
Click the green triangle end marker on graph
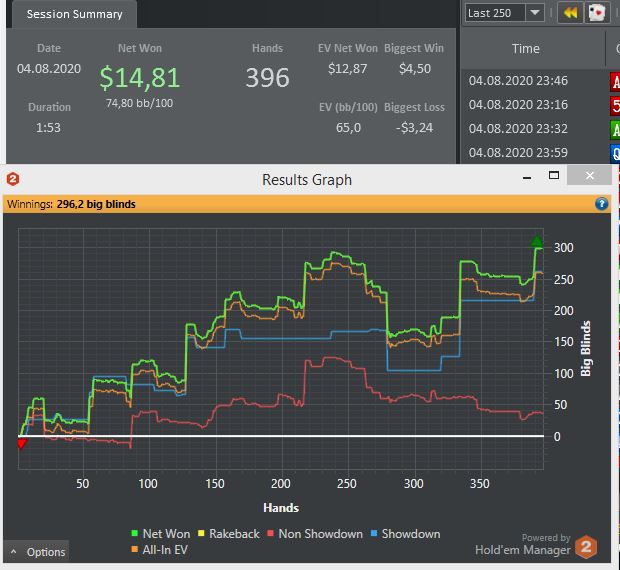(537, 241)
